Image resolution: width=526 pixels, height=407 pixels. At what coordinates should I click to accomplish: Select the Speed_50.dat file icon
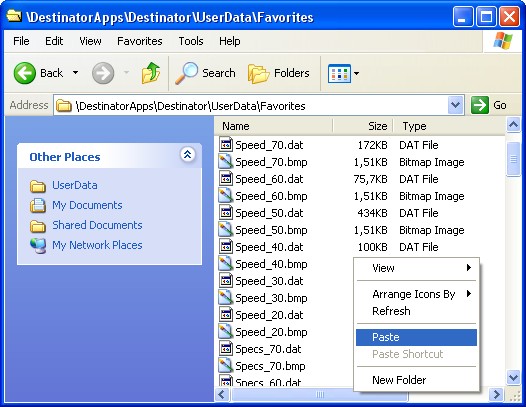click(x=225, y=213)
